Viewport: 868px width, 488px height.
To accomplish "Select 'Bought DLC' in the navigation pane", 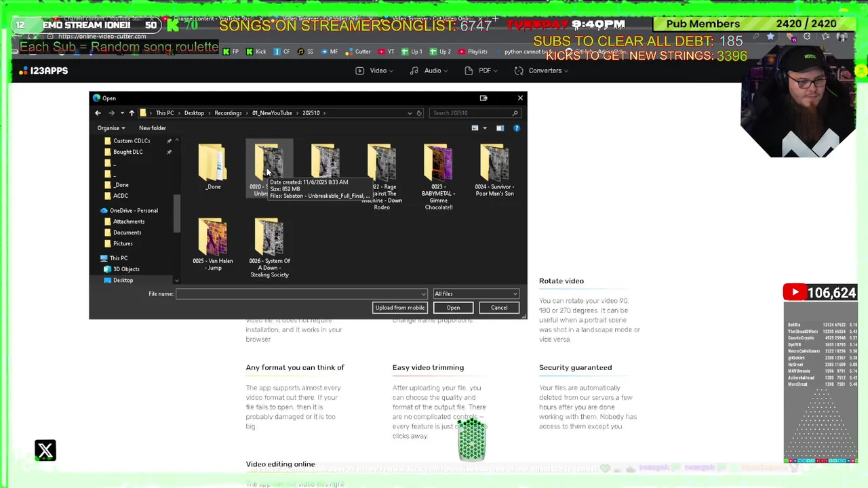I will pyautogui.click(x=127, y=152).
